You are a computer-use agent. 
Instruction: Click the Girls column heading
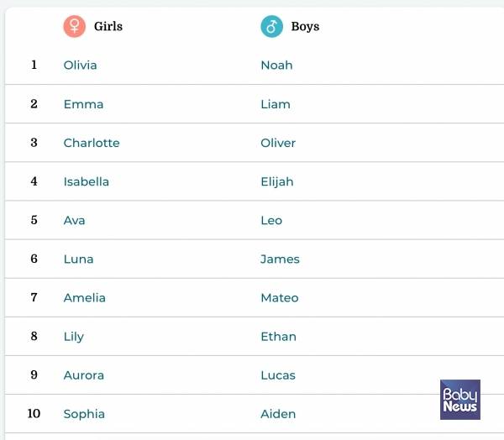108,26
